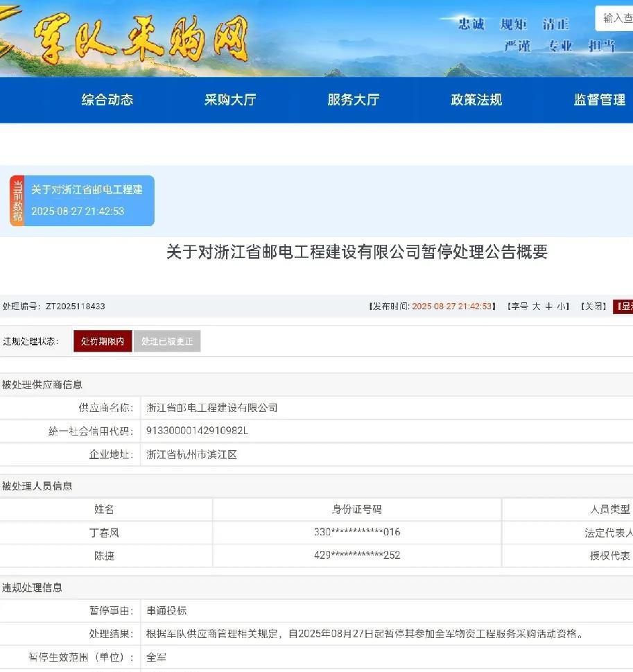Click the 违规处理信息 section header
Viewport: 633px width, 672px height.
(32, 587)
